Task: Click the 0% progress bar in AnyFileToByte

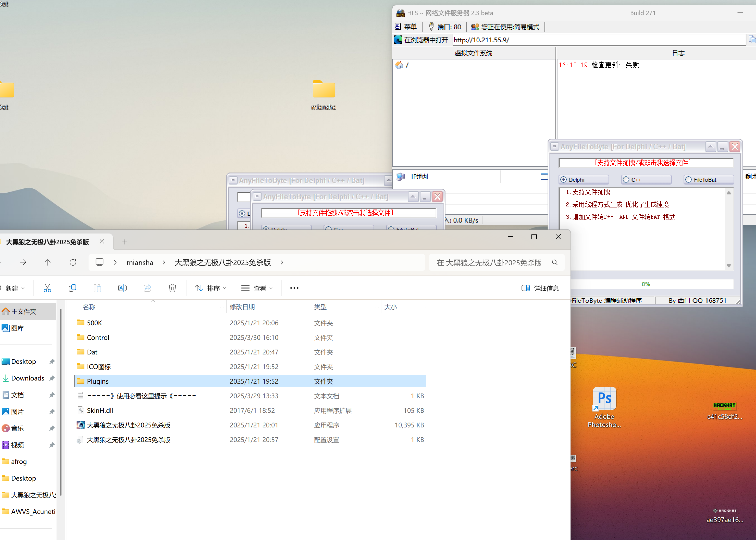Action: point(646,284)
